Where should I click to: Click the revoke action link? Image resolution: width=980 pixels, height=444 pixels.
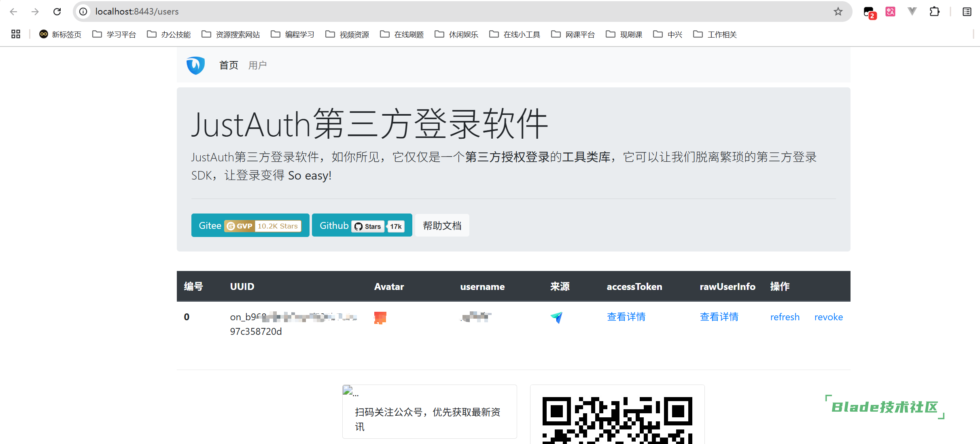829,317
